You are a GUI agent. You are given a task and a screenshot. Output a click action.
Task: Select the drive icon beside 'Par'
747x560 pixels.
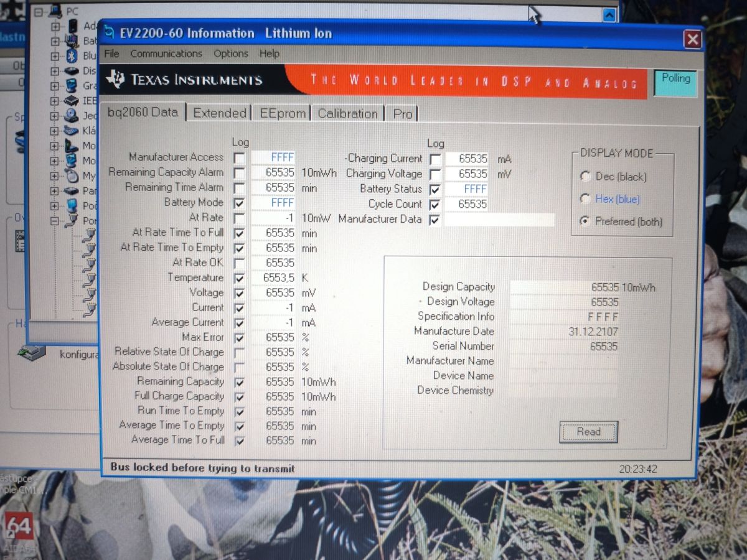72,190
